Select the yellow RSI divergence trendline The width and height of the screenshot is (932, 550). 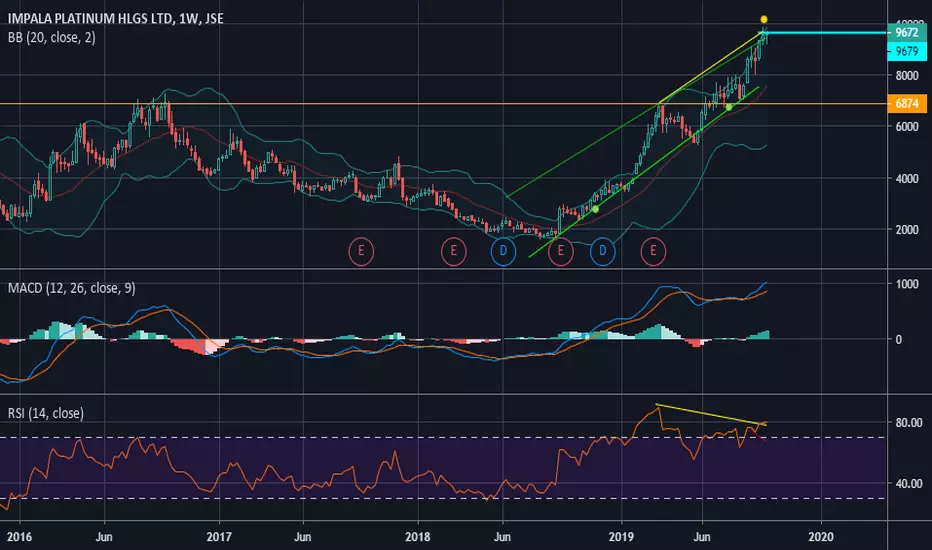[711, 414]
